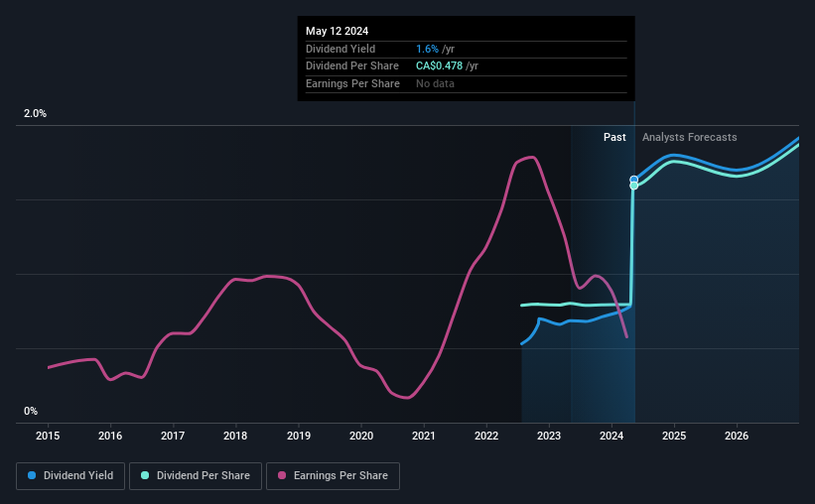Screen dimensions: 815x504
Task: Click the 1.6% dividend yield value
Action: [x=427, y=49]
